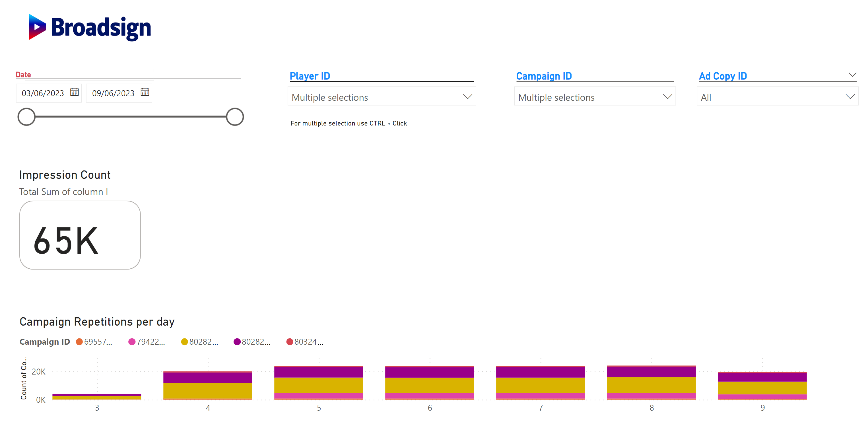Click orange legend dot for campaign 69557
Screen dimensions: 868x436
[80, 342]
